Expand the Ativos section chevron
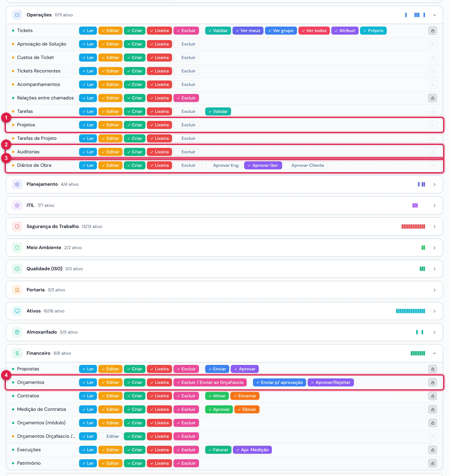449x476 pixels. pyautogui.click(x=434, y=311)
